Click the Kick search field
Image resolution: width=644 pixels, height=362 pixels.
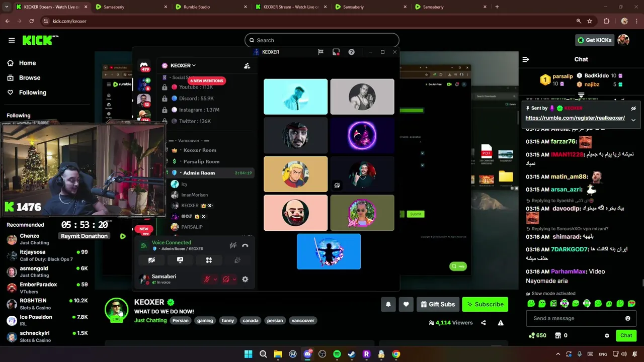tap(322, 40)
